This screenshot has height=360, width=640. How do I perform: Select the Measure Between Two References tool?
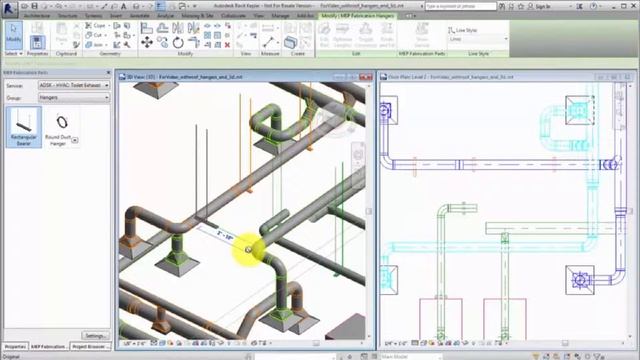point(268,42)
